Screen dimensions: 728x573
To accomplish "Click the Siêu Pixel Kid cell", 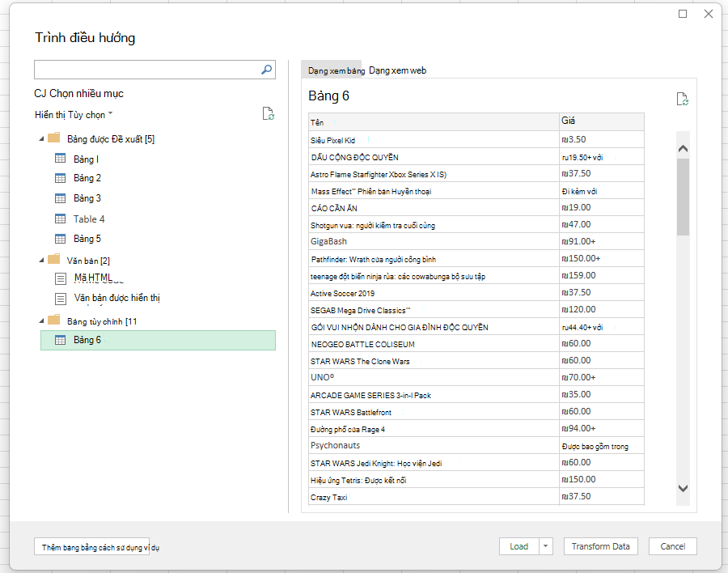I will (x=434, y=140).
